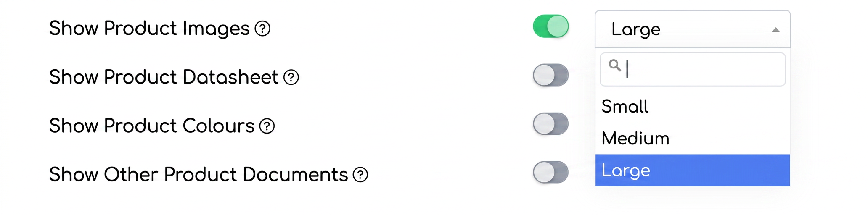The width and height of the screenshot is (868, 215).
Task: Turn off the Show Product Images switch
Action: [550, 26]
